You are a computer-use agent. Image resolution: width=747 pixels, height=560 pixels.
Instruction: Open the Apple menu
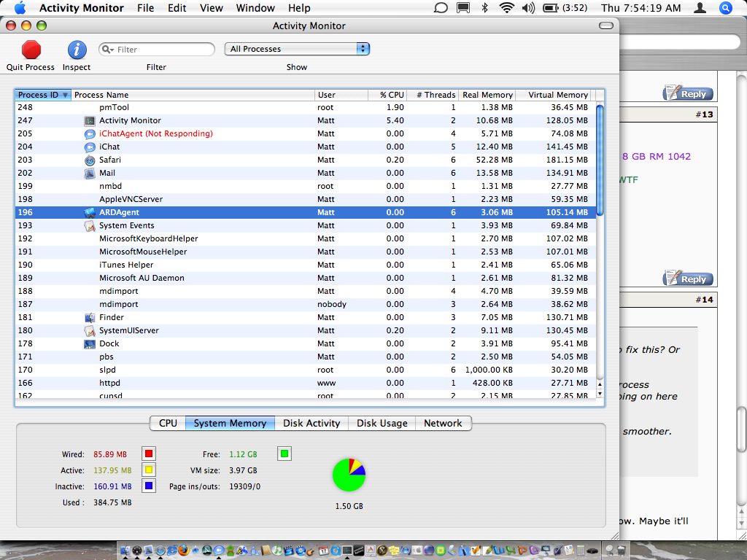pyautogui.click(x=20, y=7)
